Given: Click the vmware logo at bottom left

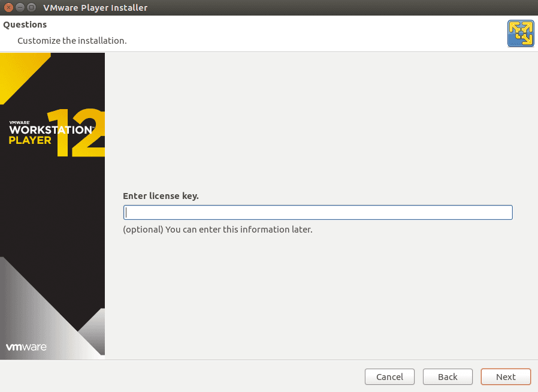Looking at the screenshot, I should point(25,346).
